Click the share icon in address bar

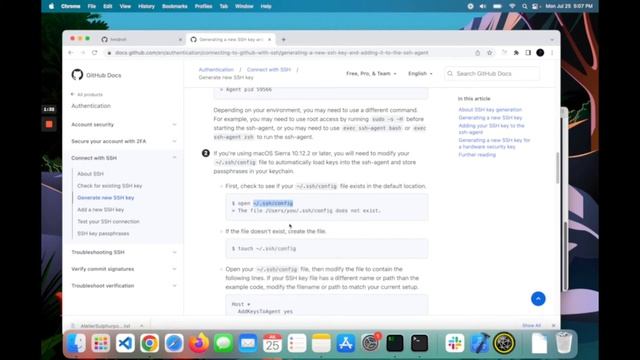click(478, 53)
